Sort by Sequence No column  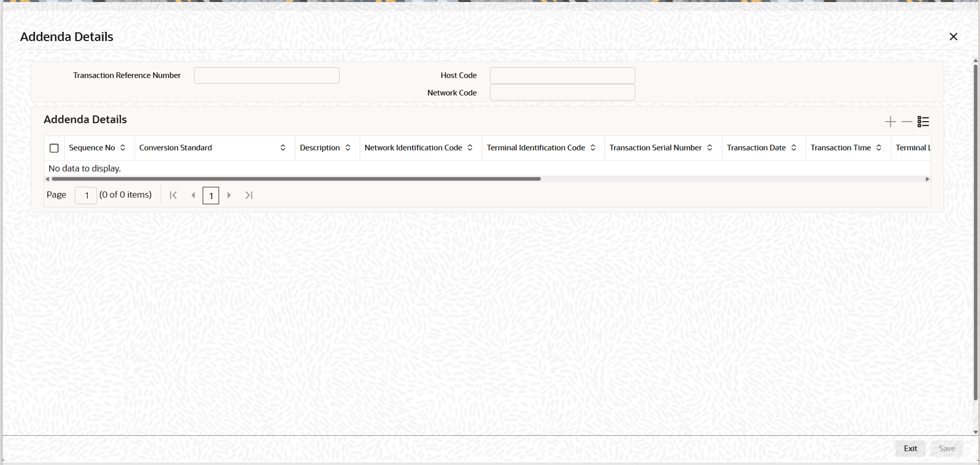123,148
